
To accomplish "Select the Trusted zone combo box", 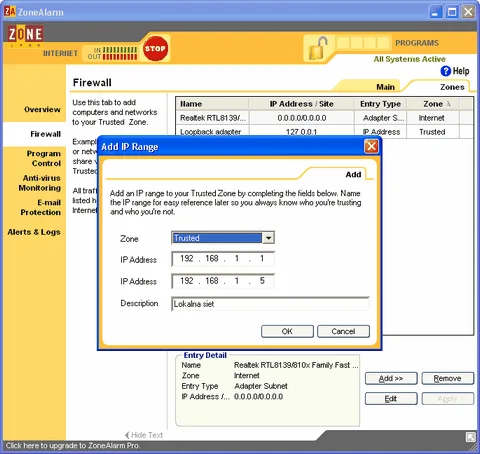I will (x=223, y=238).
